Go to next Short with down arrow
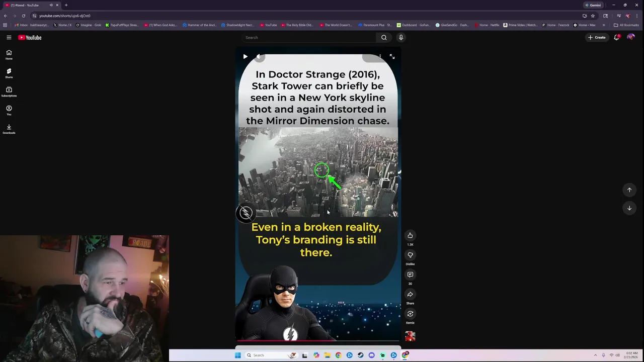 [629, 208]
